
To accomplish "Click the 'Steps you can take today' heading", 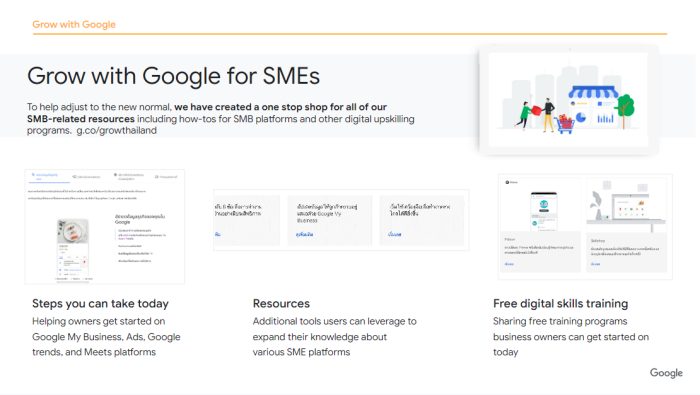I will (x=100, y=304).
